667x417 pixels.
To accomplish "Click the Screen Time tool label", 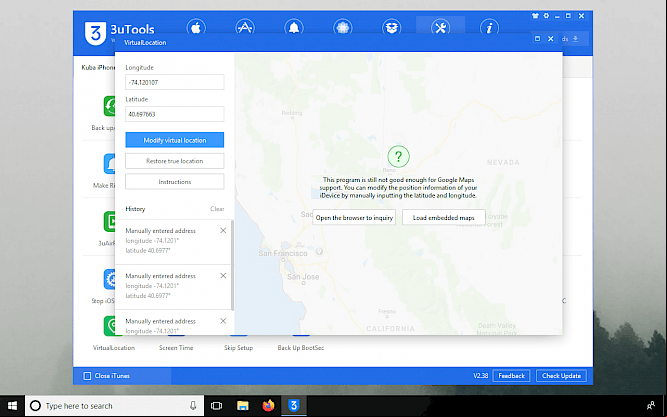I will pyautogui.click(x=176, y=348).
